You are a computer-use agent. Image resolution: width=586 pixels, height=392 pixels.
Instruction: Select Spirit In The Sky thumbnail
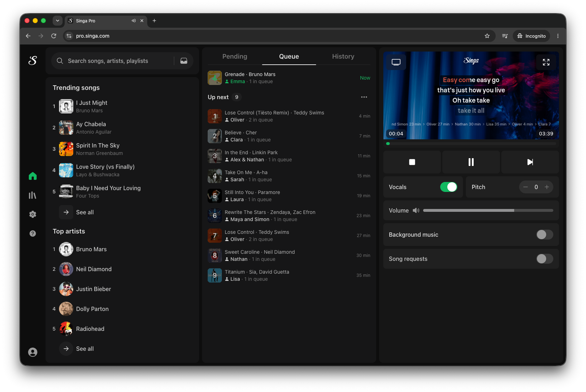click(66, 149)
